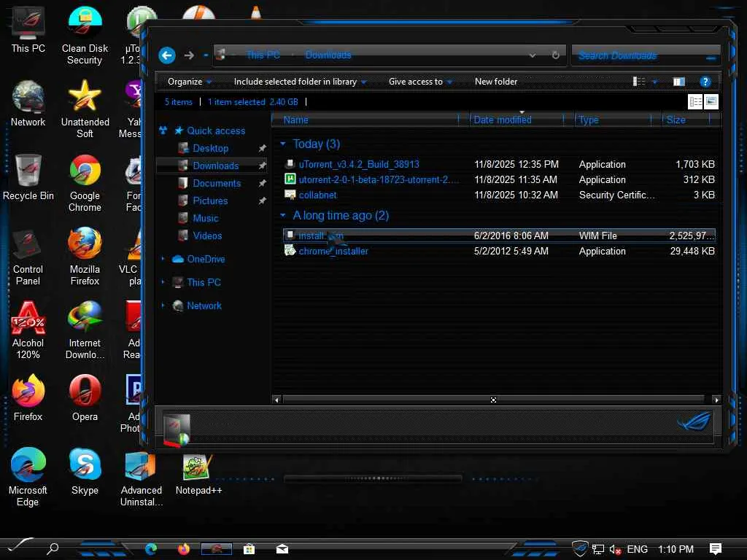Open Clean Disk Security desktop icon

[x=85, y=36]
